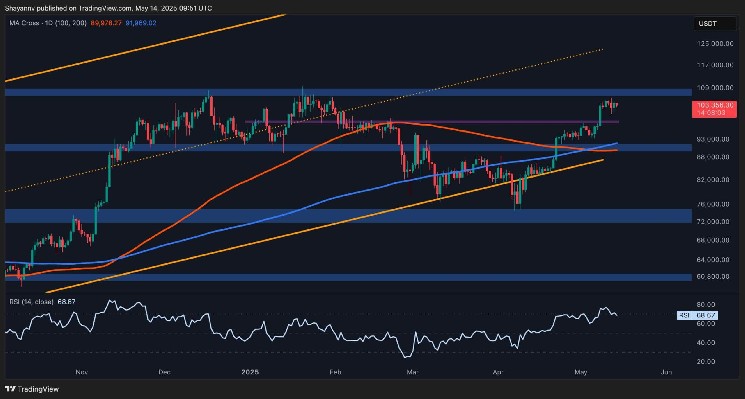
Task: Click the 93,000.00 price axis label
Action: click(x=714, y=139)
